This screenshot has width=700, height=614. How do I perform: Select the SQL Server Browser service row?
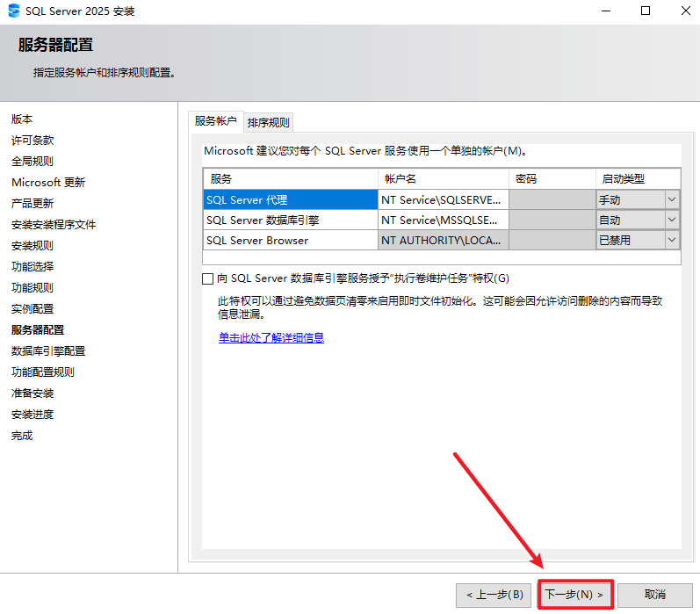click(x=290, y=240)
